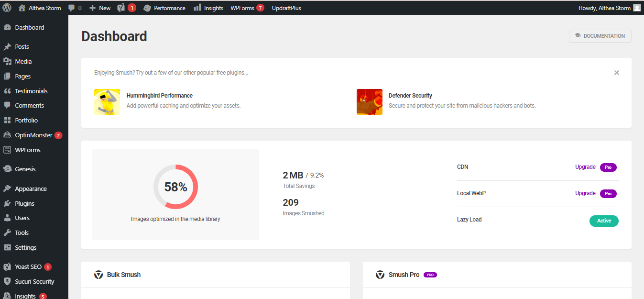The height and width of the screenshot is (299, 644).
Task: Click the Posts pushpin icon
Action: click(x=7, y=47)
